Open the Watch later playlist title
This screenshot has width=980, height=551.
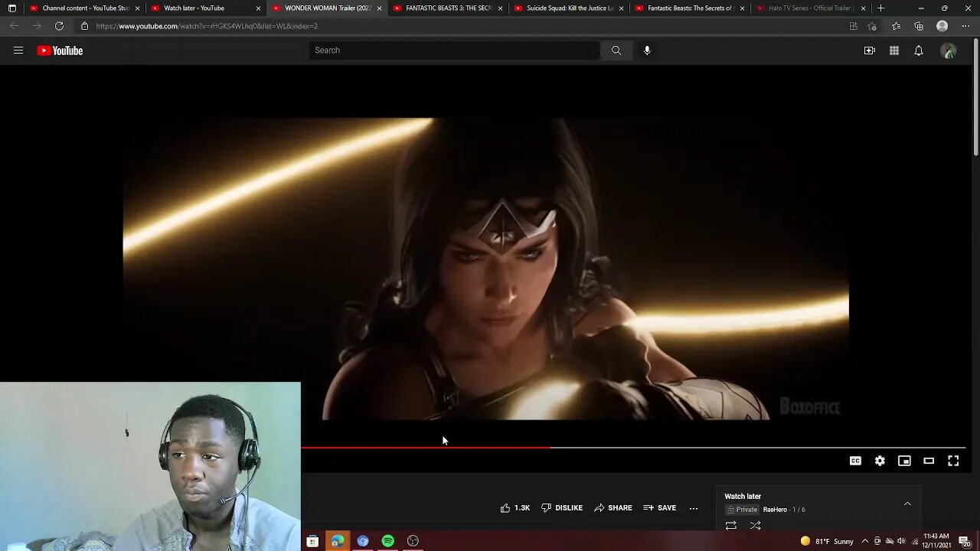[743, 497]
